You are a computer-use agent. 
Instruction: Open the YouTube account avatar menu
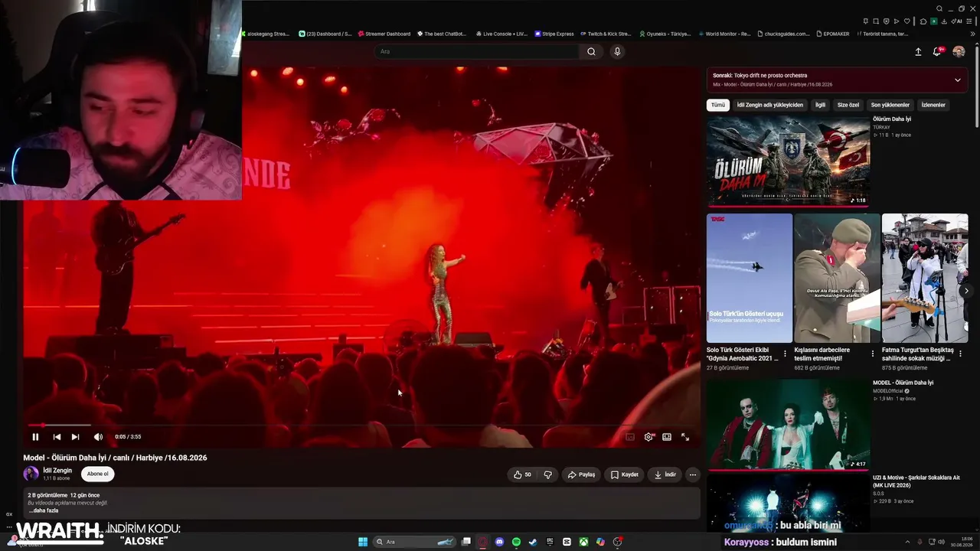[x=959, y=52]
